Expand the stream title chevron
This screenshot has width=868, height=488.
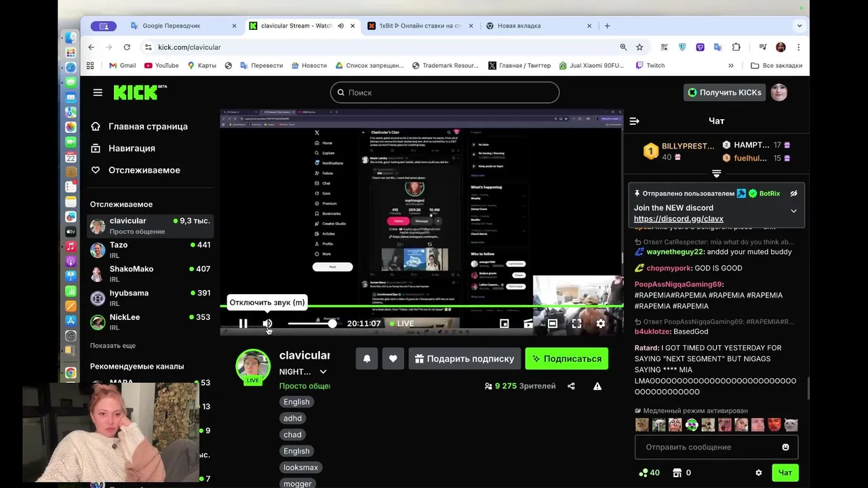click(323, 371)
